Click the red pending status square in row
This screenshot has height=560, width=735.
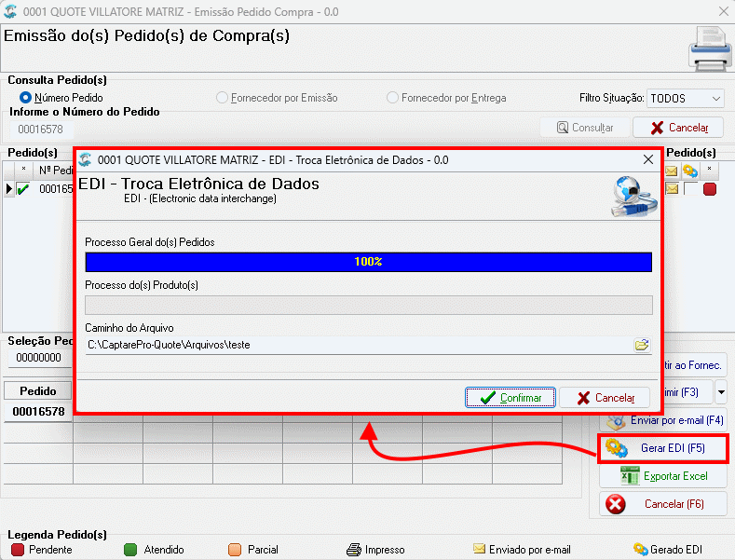pyautogui.click(x=710, y=189)
